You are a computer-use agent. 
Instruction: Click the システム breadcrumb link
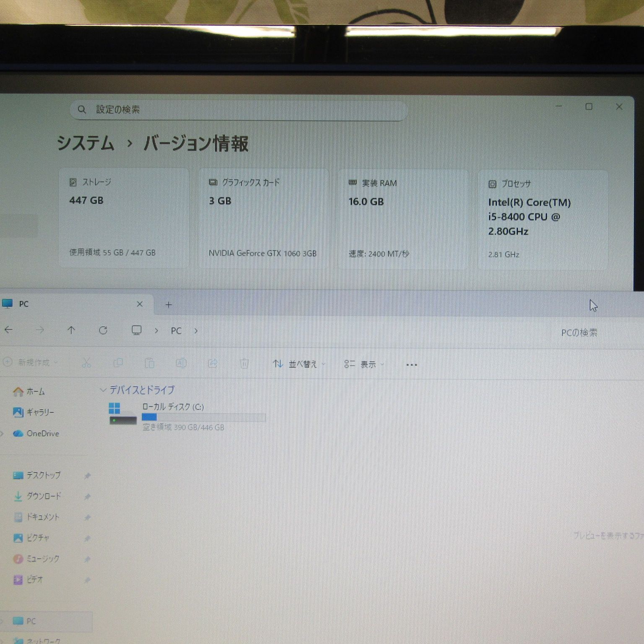point(86,143)
